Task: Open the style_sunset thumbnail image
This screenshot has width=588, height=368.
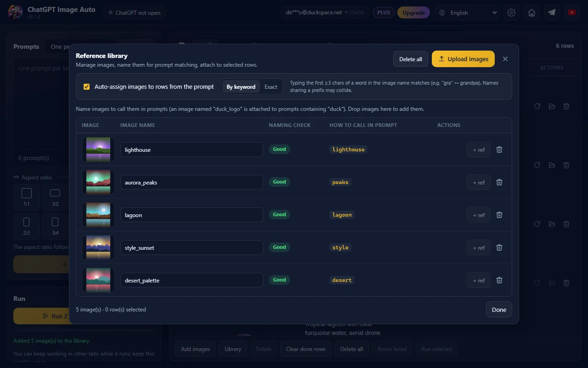Action: [98, 247]
